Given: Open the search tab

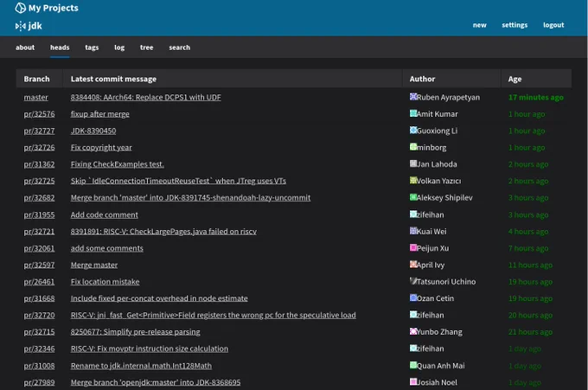Looking at the screenshot, I should pyautogui.click(x=180, y=48).
